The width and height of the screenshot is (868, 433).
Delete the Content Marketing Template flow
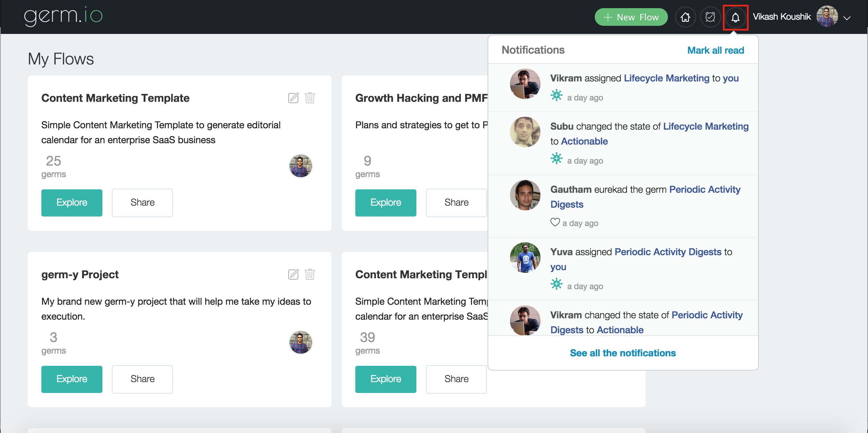pyautogui.click(x=310, y=98)
